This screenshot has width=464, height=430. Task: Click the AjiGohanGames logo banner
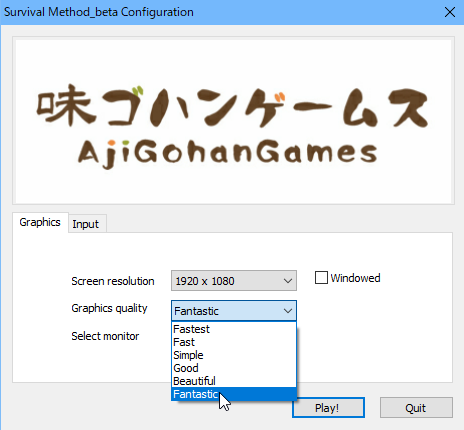pyautogui.click(x=233, y=120)
